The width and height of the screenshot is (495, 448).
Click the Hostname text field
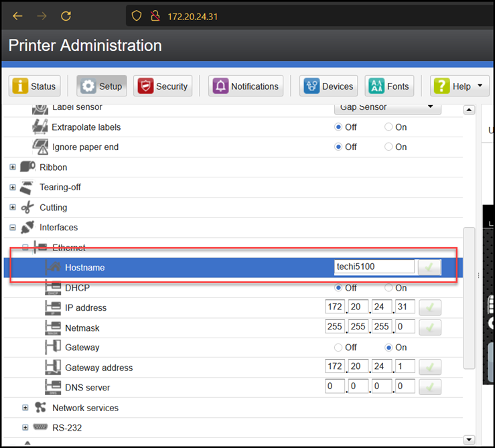(x=374, y=267)
